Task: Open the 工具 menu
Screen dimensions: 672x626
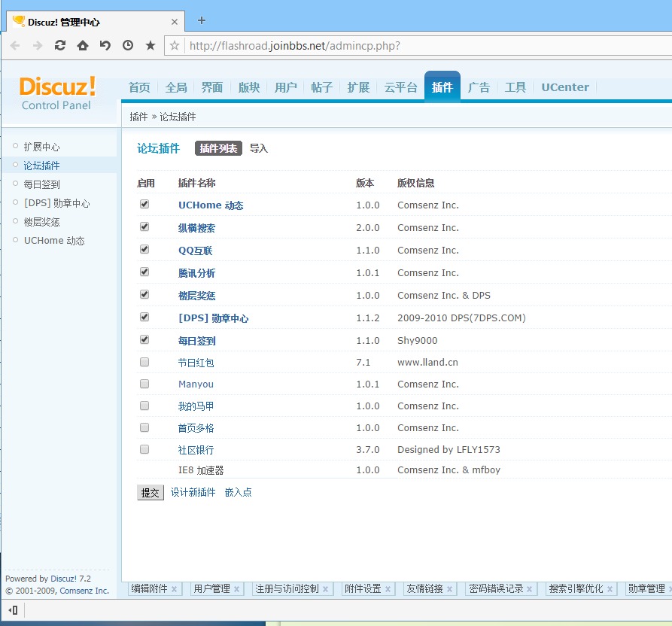Action: click(515, 87)
